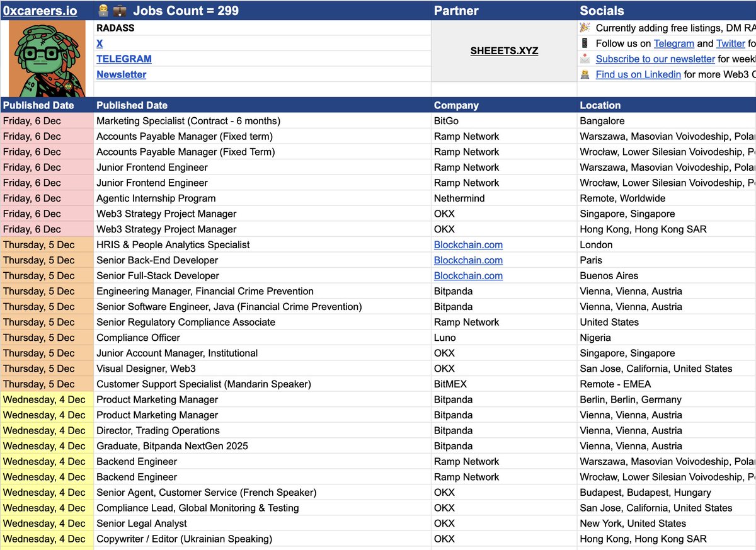Select date cell for Senior Legal Analyst row
Image resolution: width=756 pixels, height=550 pixels.
tap(47, 524)
